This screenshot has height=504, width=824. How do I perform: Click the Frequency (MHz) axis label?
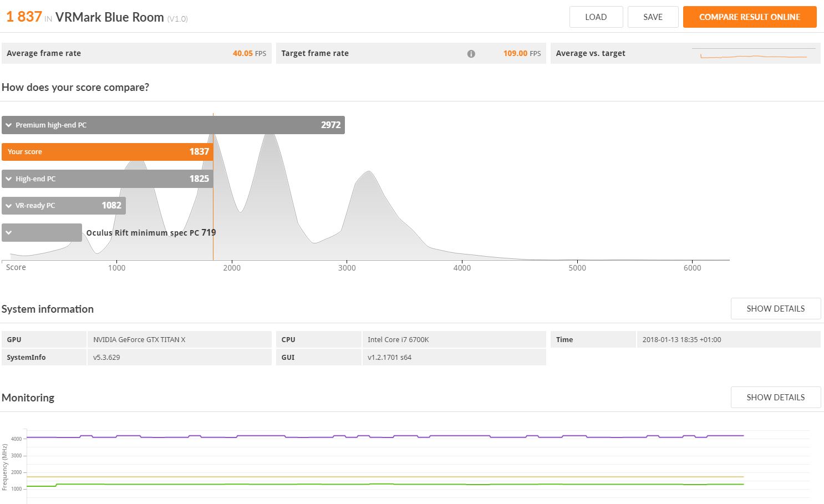tap(5, 467)
